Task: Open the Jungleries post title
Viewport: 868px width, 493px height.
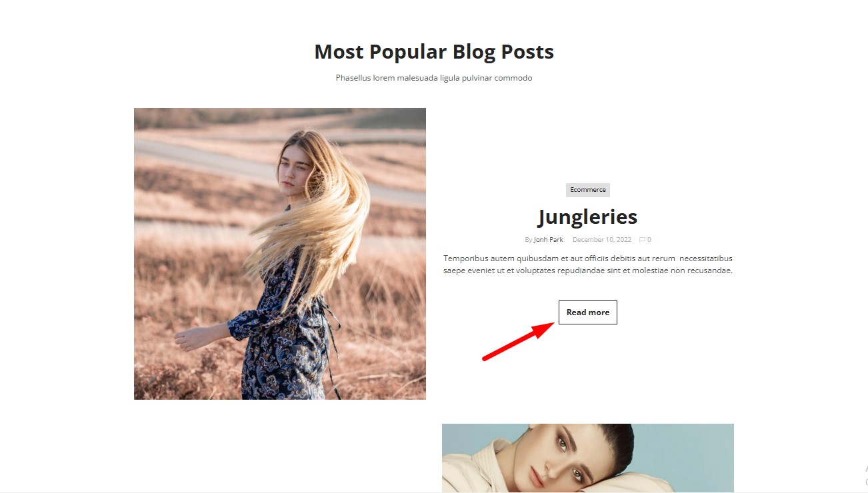Action: pyautogui.click(x=587, y=217)
